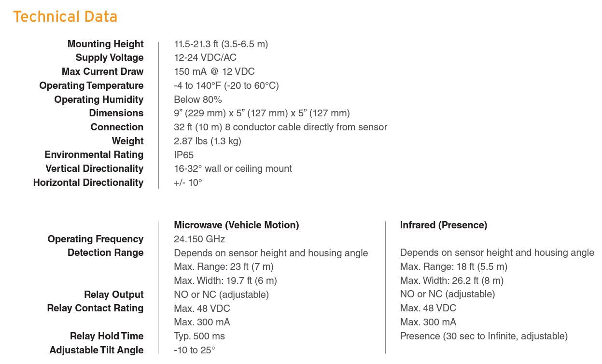Click the Horizontal Directionality +/- 10° value

tap(188, 182)
